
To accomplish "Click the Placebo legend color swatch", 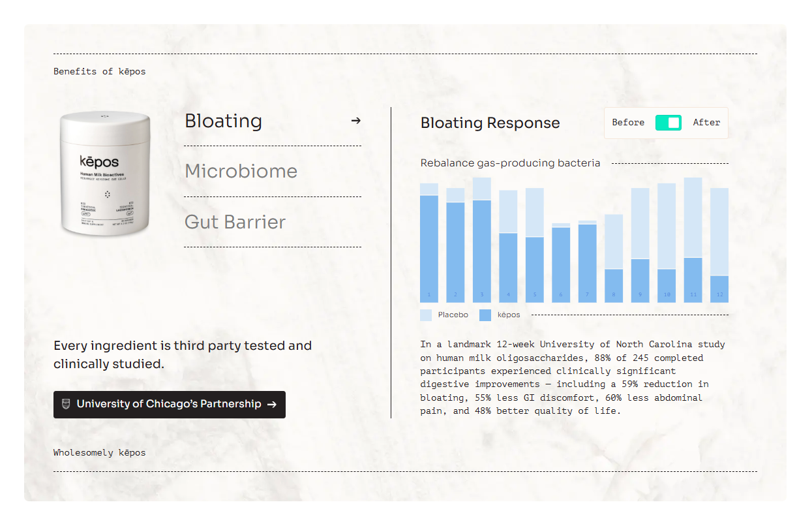I will coord(426,315).
